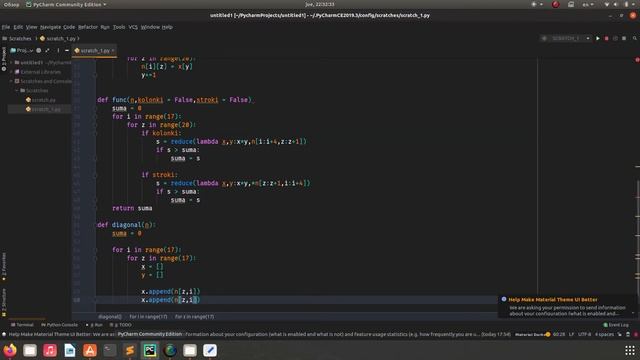Open the Terminal tool window
The image size is (640, 360).
(22, 325)
